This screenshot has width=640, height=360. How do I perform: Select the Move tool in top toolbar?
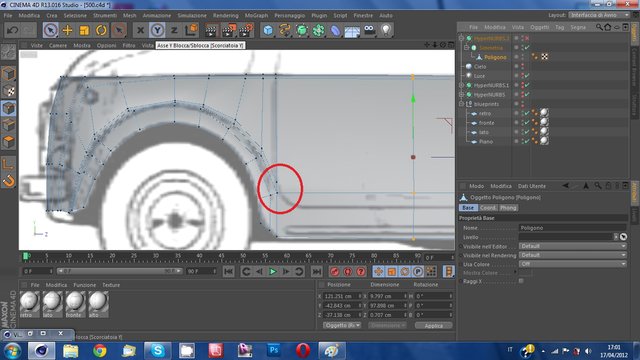coord(67,30)
